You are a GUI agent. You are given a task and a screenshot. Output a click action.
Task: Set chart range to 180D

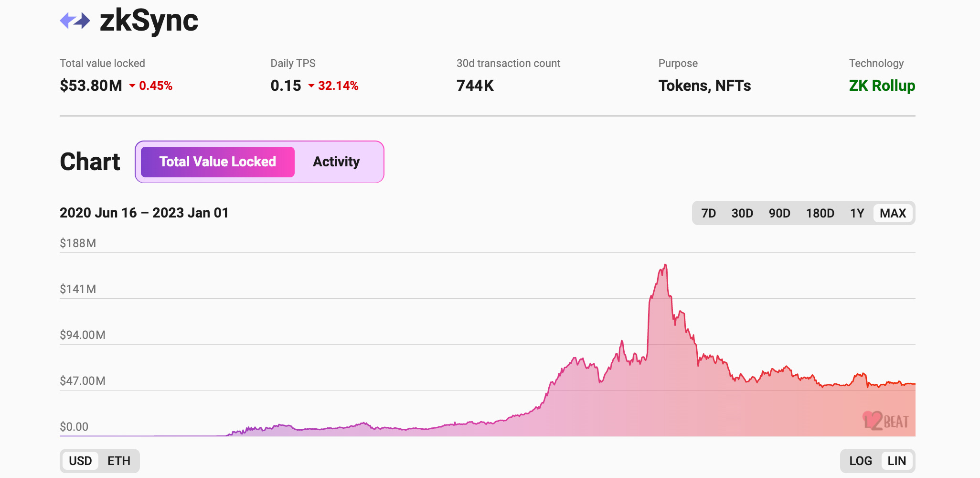tap(820, 213)
